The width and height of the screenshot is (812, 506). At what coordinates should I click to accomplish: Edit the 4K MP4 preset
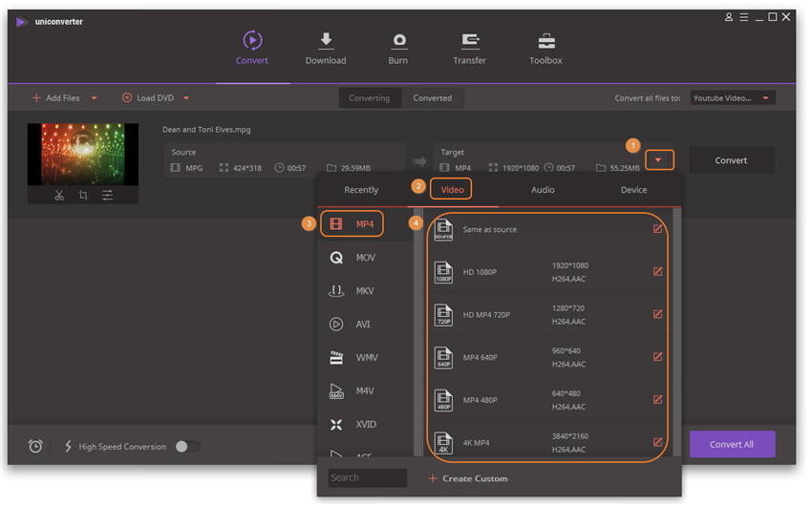[x=657, y=442]
